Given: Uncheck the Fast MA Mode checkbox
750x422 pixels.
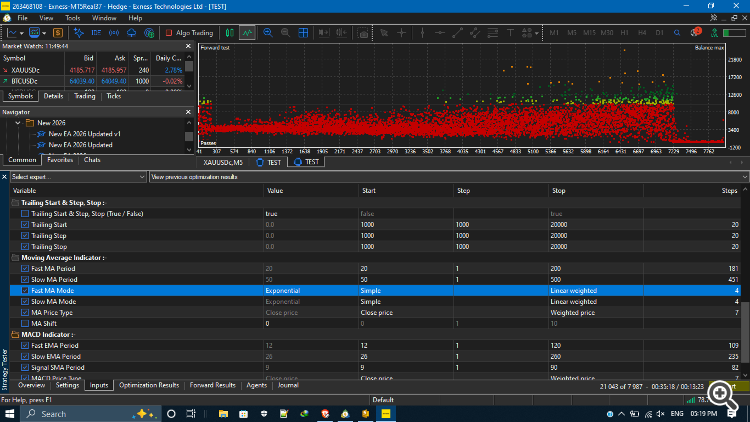Looking at the screenshot, I should (25, 291).
